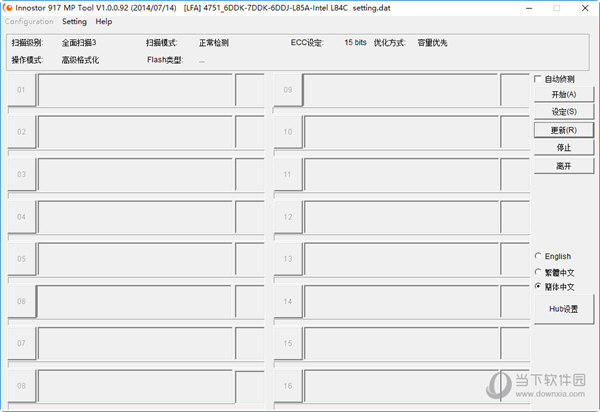Click the 更新(R) refresh button

(564, 130)
